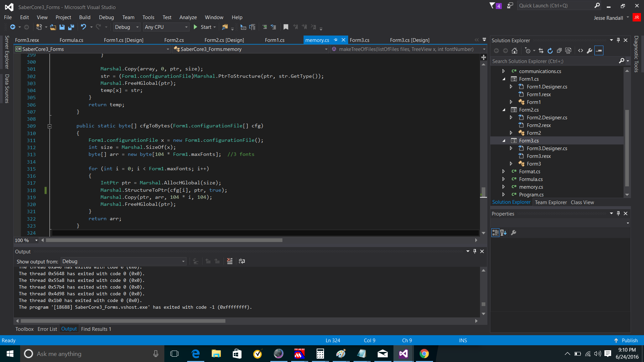Click the Save All toolbar icon
Viewport: 644px width, 362px height.
click(71, 27)
